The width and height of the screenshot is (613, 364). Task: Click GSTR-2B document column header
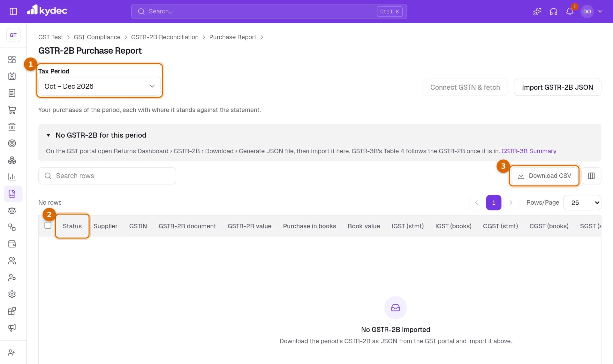coord(187,226)
